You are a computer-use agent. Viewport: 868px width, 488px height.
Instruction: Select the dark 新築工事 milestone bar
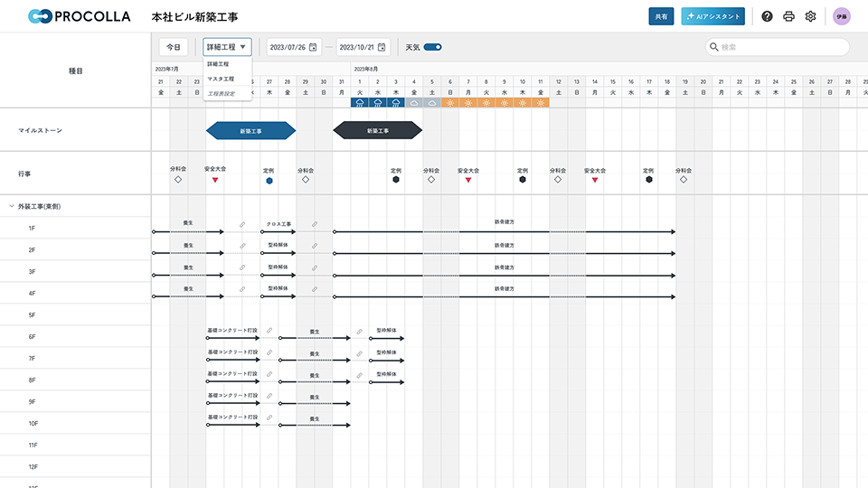pyautogui.click(x=378, y=130)
